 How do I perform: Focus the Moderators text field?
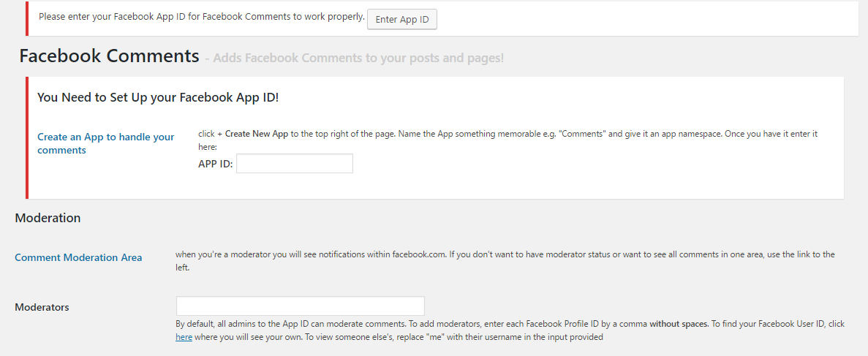tap(301, 306)
